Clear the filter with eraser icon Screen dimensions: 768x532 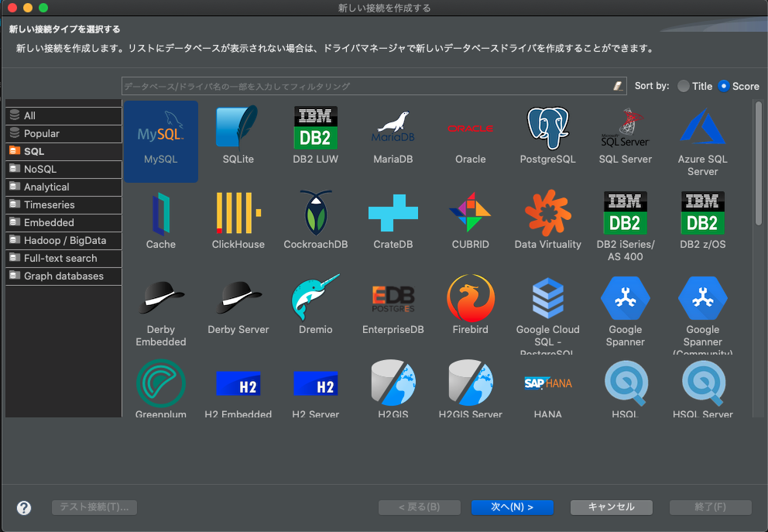618,86
